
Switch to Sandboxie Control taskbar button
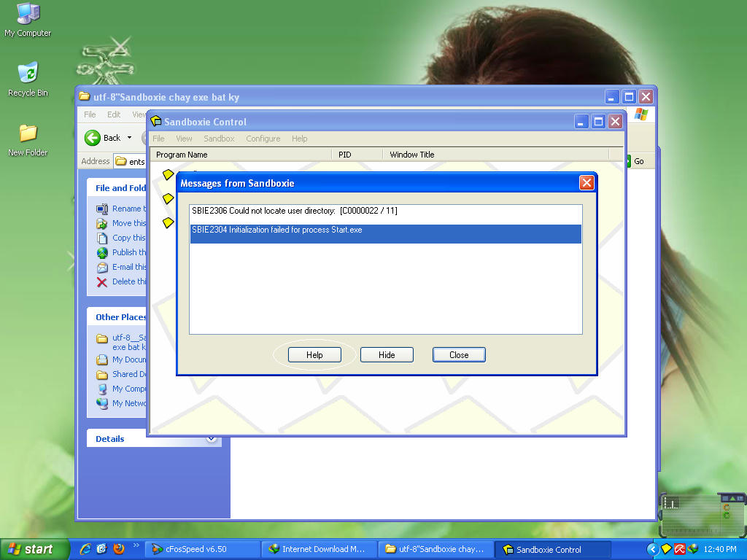click(553, 549)
